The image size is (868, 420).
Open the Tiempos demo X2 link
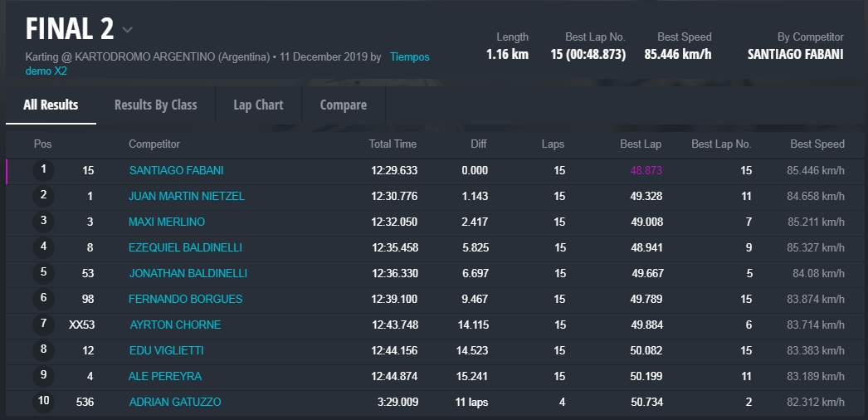(x=409, y=57)
